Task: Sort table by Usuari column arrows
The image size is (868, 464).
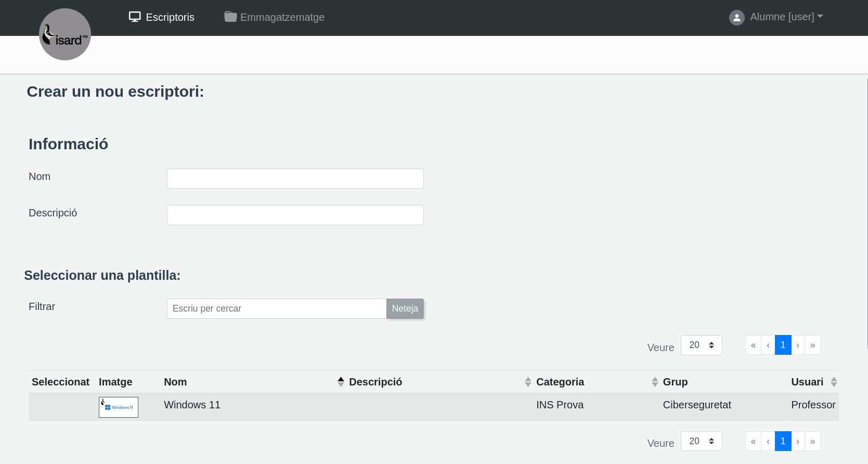Action: point(834,382)
